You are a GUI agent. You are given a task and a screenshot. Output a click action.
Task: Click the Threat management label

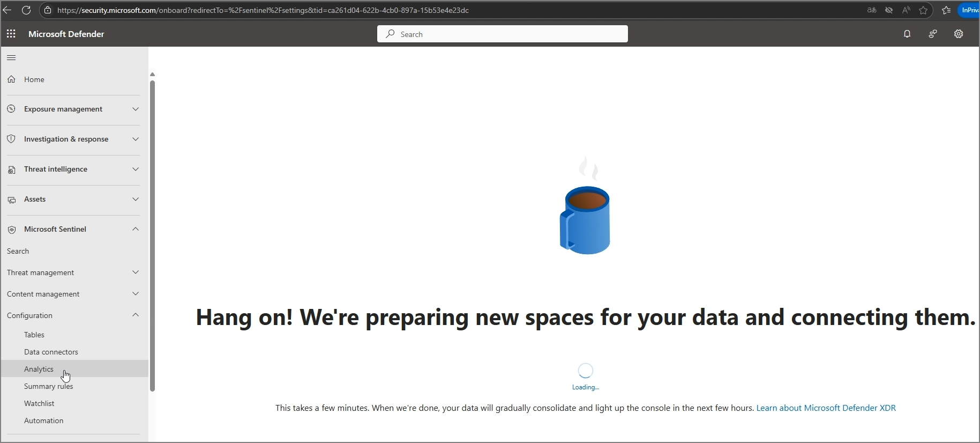pos(41,272)
